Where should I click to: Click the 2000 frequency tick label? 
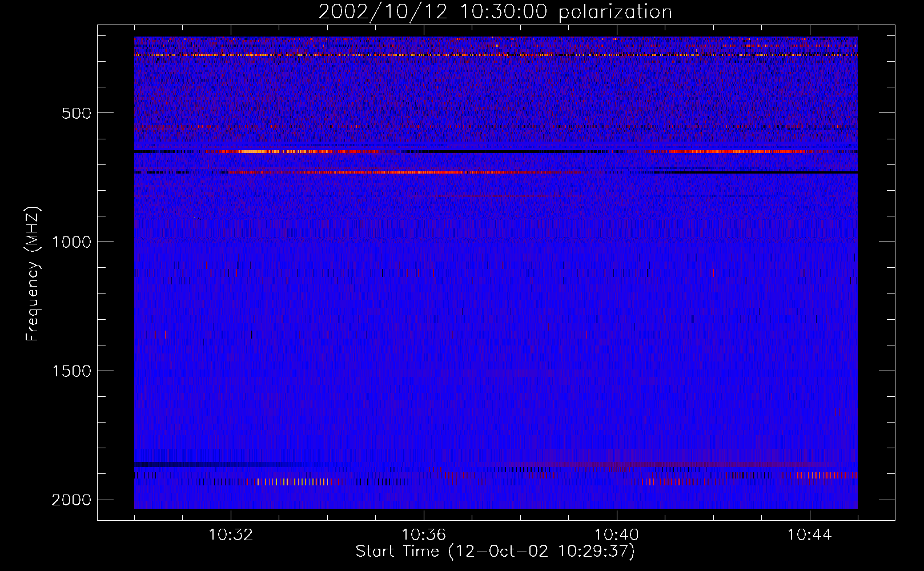tap(71, 500)
